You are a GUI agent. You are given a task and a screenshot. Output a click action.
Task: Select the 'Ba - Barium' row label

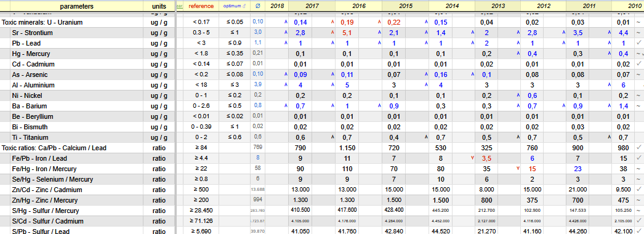click(29, 106)
